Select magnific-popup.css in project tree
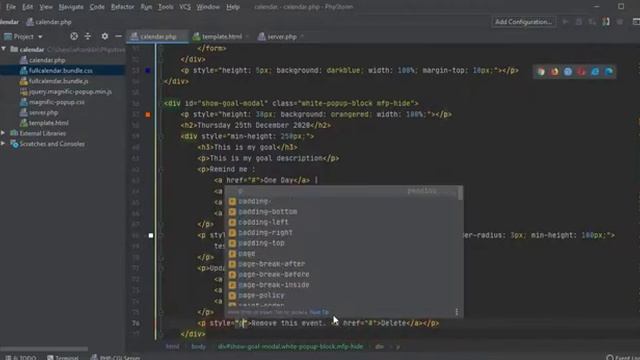The image size is (640, 360). pyautogui.click(x=57, y=102)
